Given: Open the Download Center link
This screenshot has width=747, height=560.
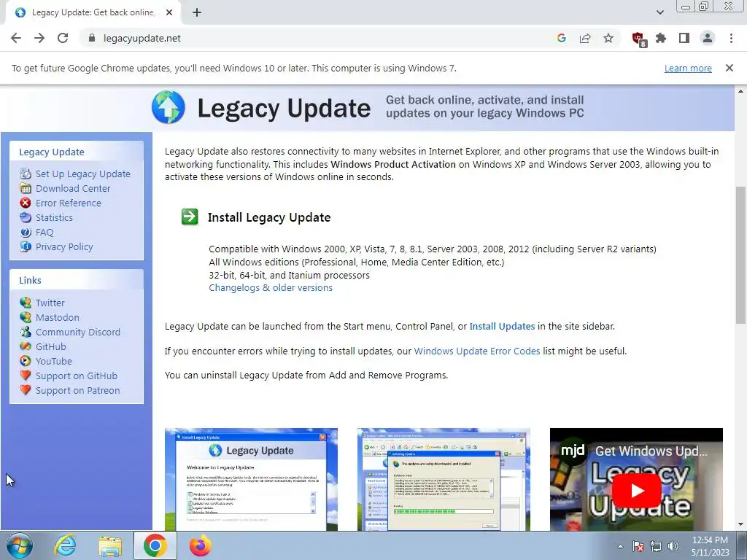Looking at the screenshot, I should coord(73,188).
